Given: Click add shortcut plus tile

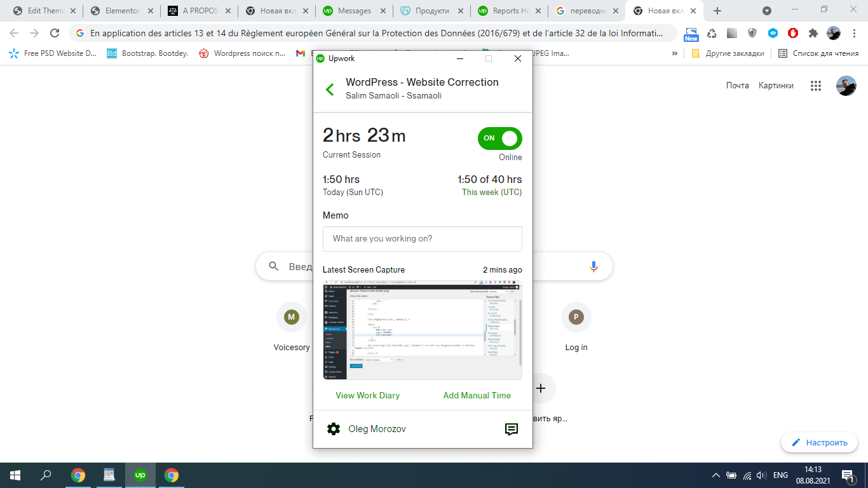Looking at the screenshot, I should [541, 388].
